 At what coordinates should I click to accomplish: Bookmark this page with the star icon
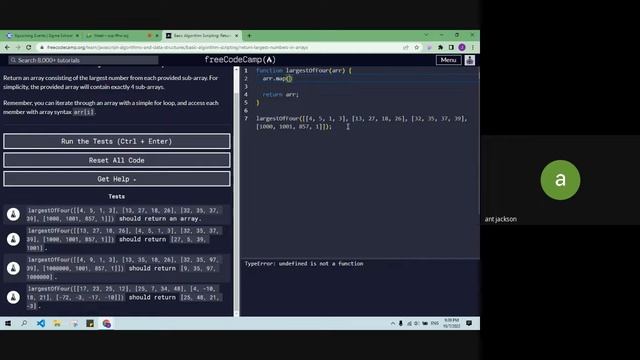pyautogui.click(x=417, y=47)
